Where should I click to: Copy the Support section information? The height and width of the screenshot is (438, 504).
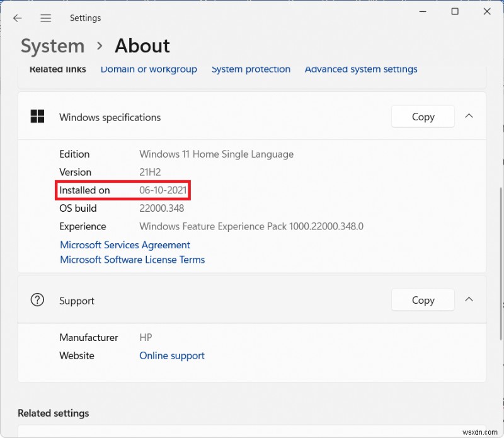(423, 300)
